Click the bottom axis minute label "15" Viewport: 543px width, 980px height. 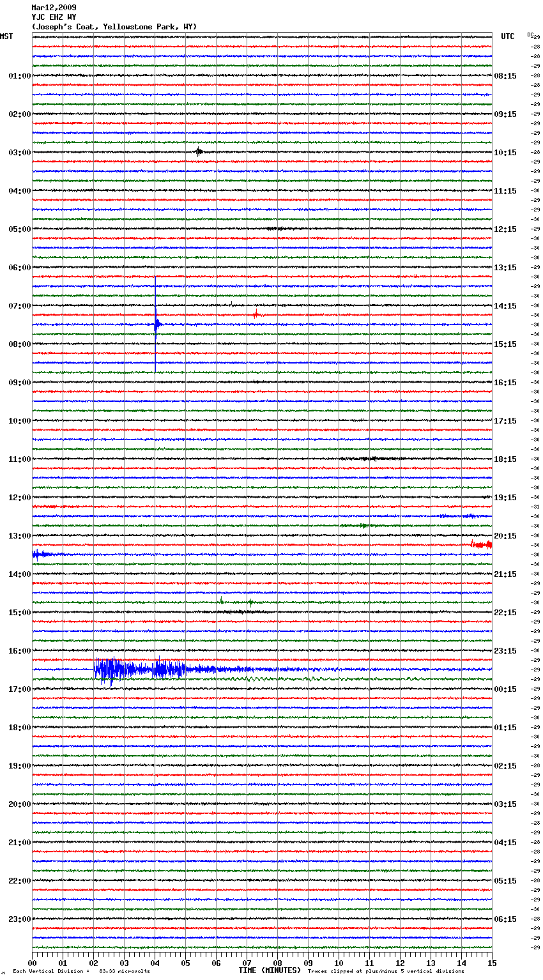[492, 963]
